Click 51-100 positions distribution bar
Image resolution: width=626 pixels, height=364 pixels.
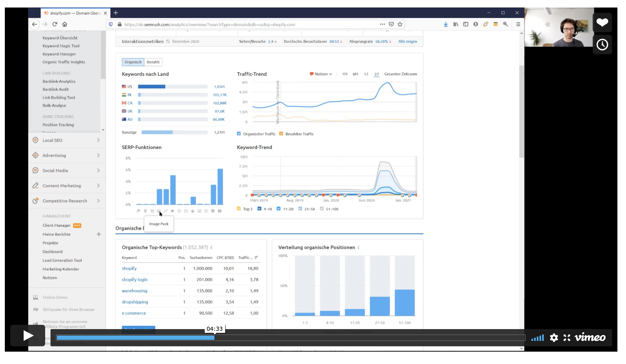(x=405, y=303)
